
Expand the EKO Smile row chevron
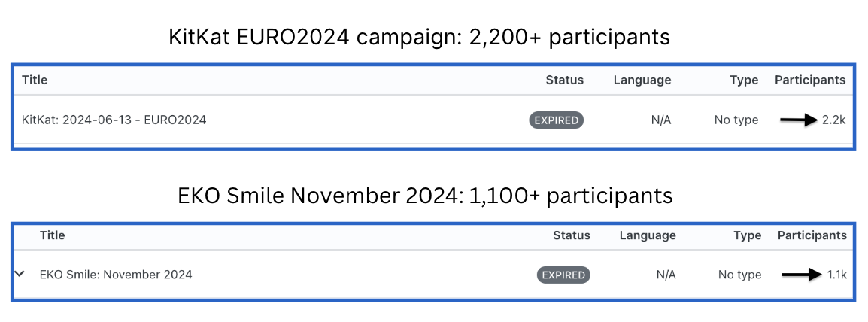(20, 273)
